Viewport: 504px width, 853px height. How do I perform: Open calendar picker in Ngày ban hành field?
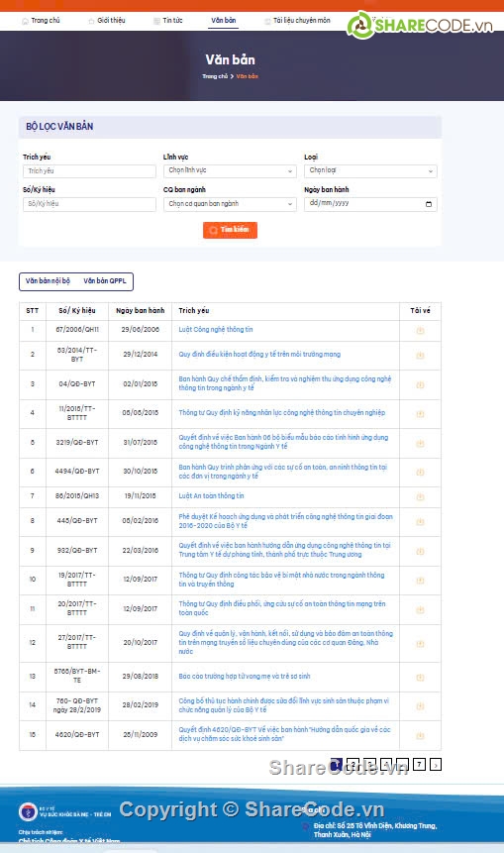pyautogui.click(x=429, y=204)
